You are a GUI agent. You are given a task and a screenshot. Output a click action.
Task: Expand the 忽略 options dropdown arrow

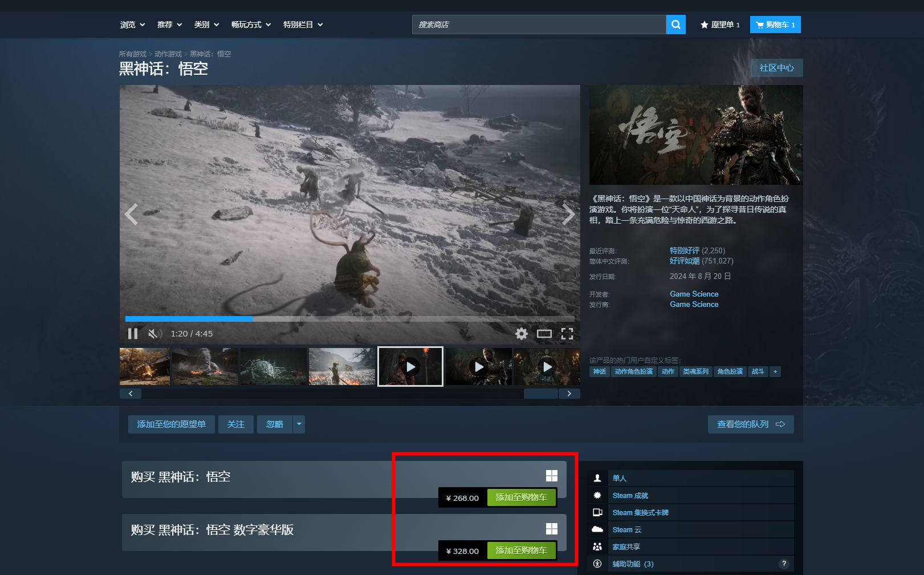coord(299,424)
